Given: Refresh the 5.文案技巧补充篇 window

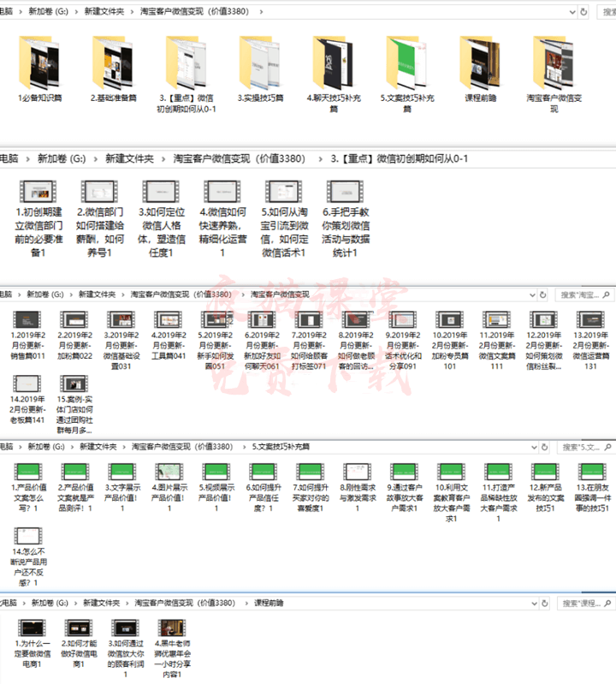Looking at the screenshot, I should click(544, 447).
